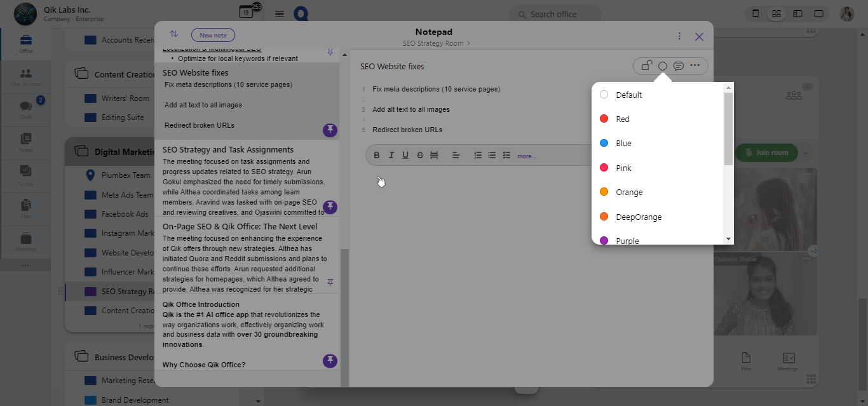Click the New note button
The width and height of the screenshot is (868, 406).
tap(213, 35)
